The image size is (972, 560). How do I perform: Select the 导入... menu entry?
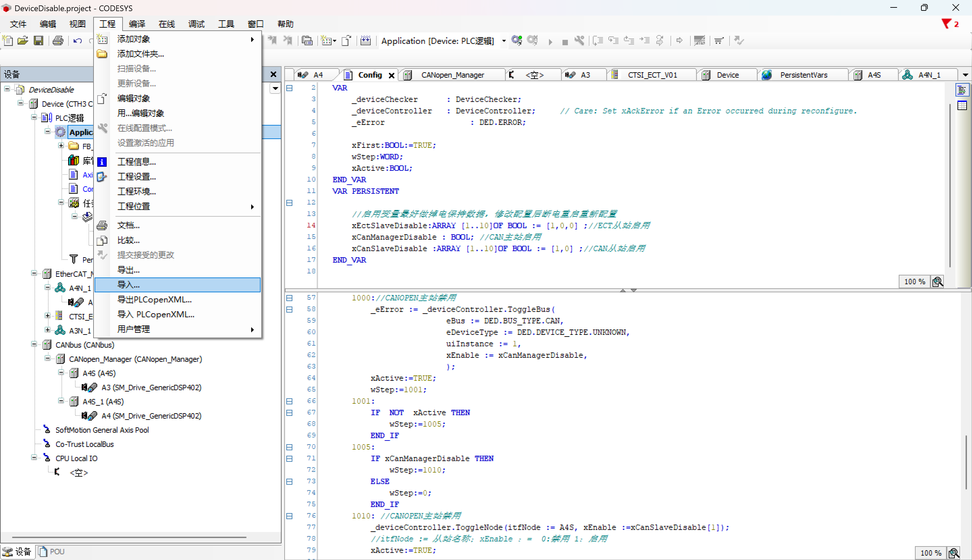click(x=177, y=285)
